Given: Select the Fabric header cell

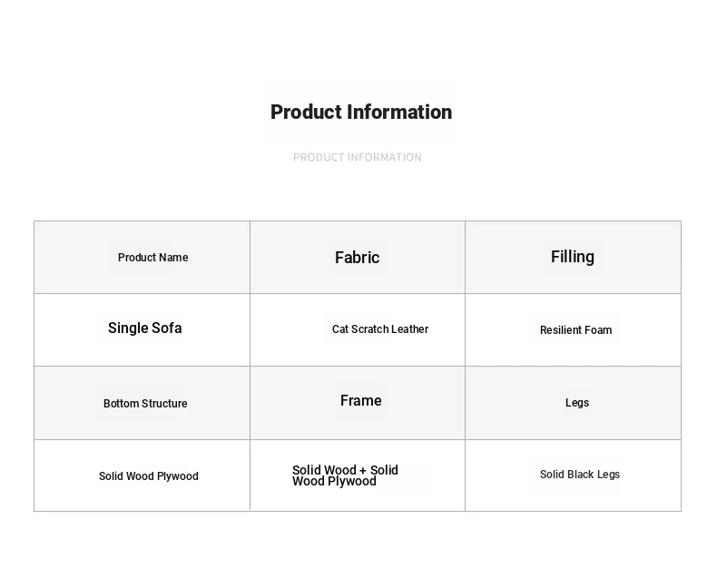Looking at the screenshot, I should click(357, 258).
